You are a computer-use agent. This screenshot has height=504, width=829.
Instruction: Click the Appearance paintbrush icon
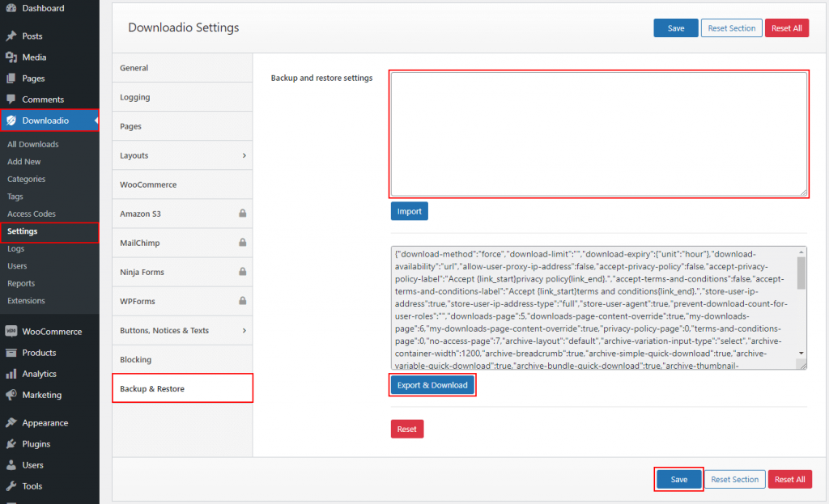click(11, 422)
